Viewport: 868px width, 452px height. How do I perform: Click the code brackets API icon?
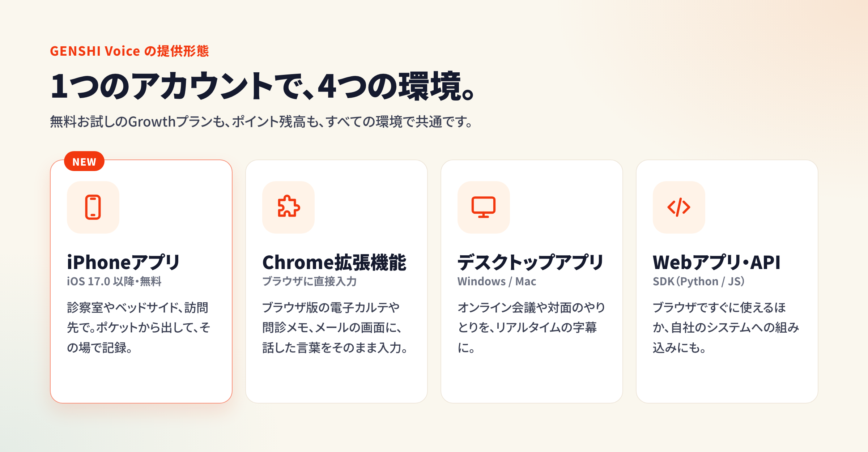(679, 207)
